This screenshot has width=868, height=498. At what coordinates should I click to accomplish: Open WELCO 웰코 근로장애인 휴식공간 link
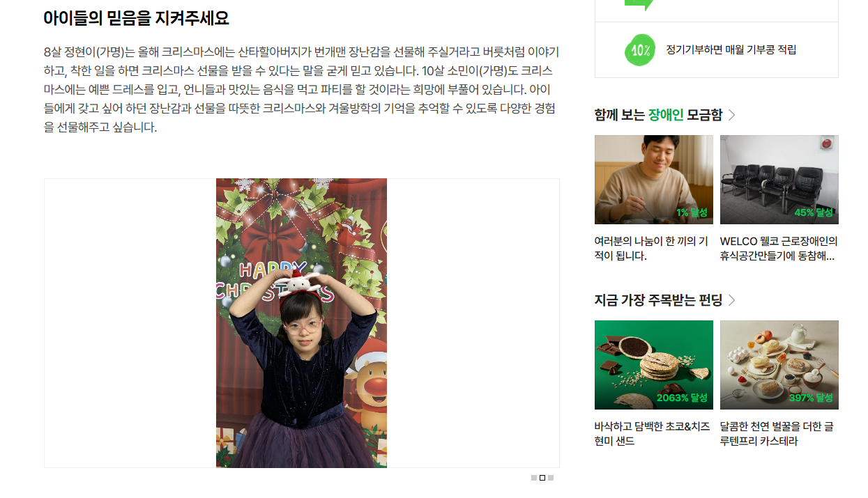(779, 249)
